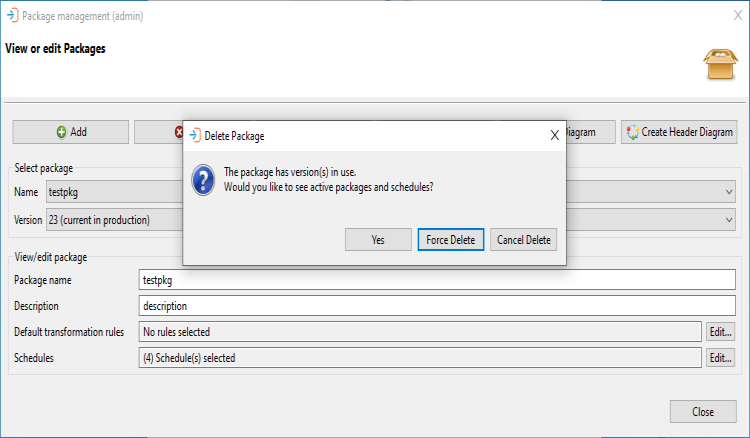Choose Force Delete in the dialog
The width and height of the screenshot is (750, 438).
pyautogui.click(x=451, y=240)
